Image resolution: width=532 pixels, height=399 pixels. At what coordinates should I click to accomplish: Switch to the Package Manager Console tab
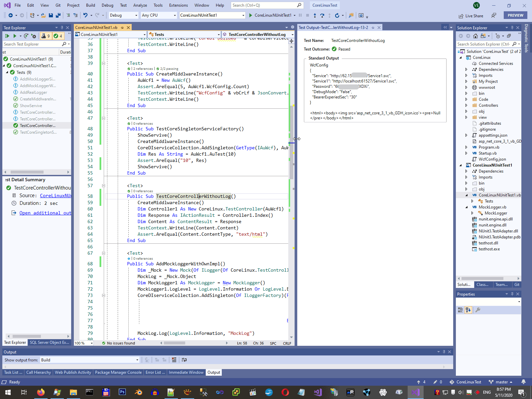coord(118,372)
